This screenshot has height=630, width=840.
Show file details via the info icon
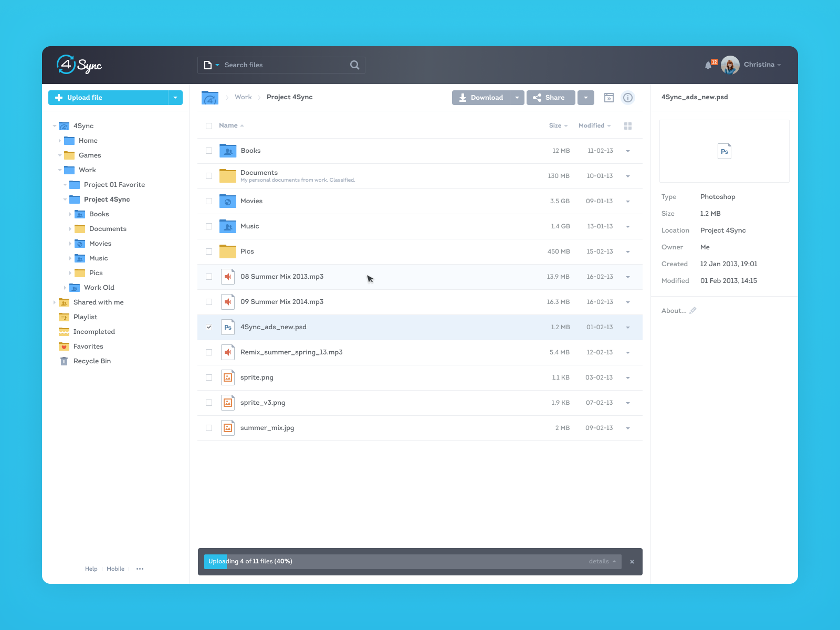tap(628, 98)
